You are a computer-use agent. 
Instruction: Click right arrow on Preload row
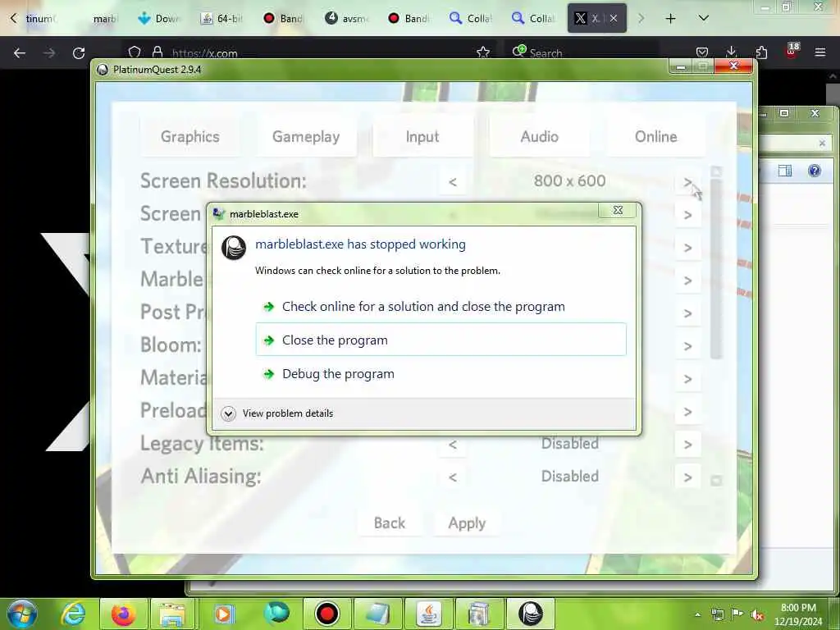(x=688, y=412)
